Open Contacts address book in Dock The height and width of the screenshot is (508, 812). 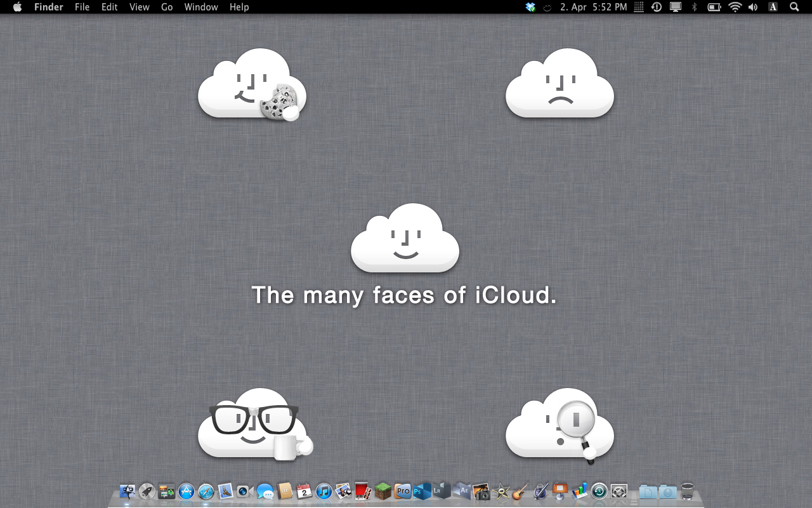click(x=285, y=491)
